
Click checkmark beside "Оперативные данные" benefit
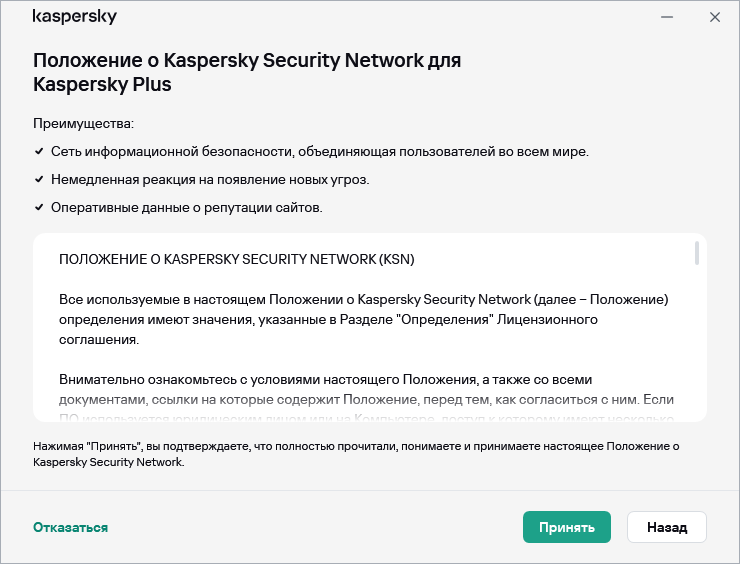[x=39, y=208]
